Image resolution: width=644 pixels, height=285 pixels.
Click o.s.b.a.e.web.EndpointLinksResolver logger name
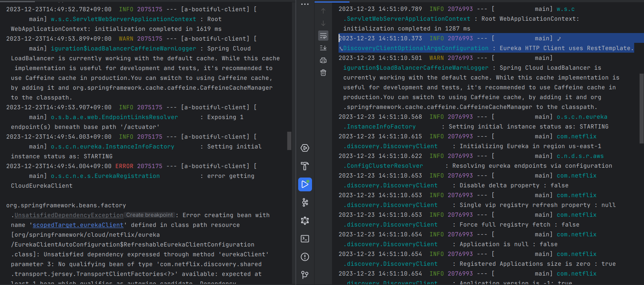click(115, 117)
